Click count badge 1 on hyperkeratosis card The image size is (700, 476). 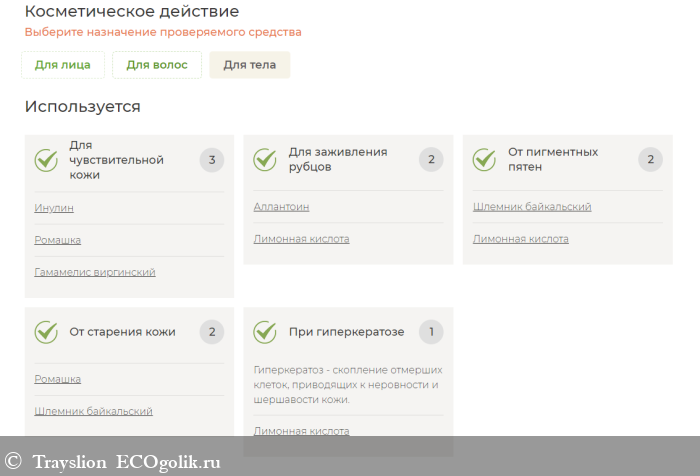pos(430,332)
